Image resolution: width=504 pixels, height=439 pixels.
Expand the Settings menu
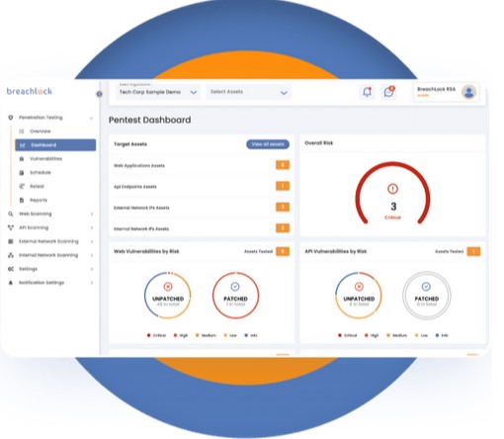(92, 269)
